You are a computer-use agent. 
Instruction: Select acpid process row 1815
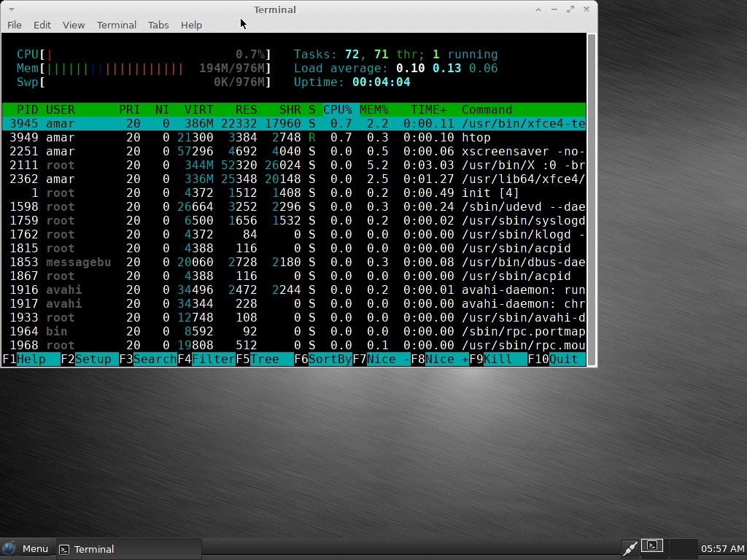coord(294,248)
